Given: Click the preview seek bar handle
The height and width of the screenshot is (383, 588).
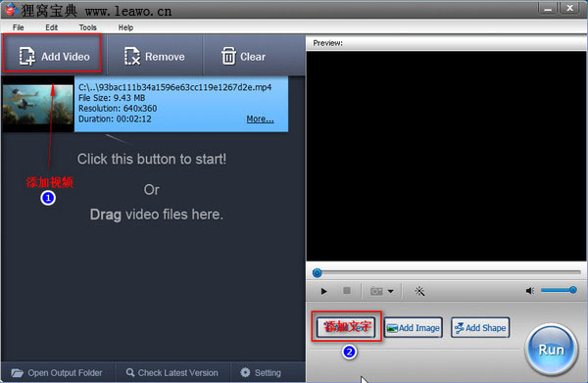Looking at the screenshot, I should tap(318, 273).
